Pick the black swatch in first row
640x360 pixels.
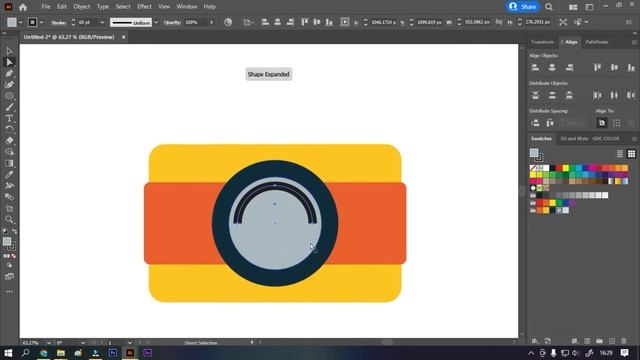click(x=553, y=168)
